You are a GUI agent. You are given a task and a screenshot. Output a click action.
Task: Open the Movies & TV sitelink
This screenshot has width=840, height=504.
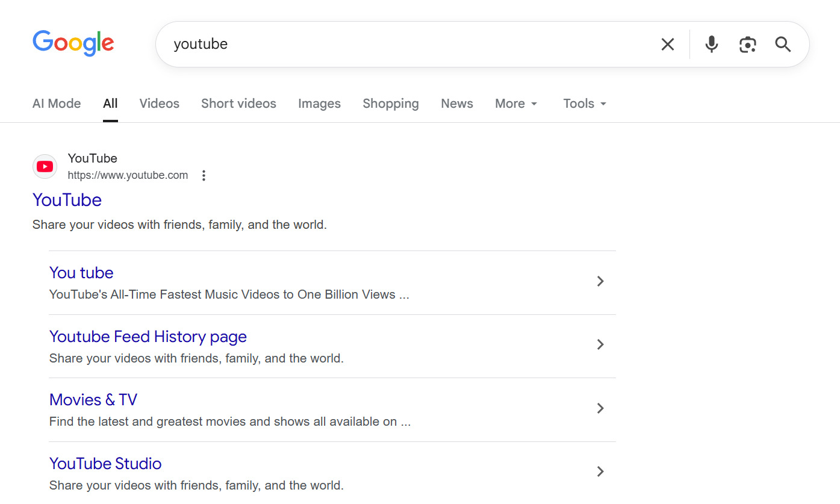[x=93, y=399]
